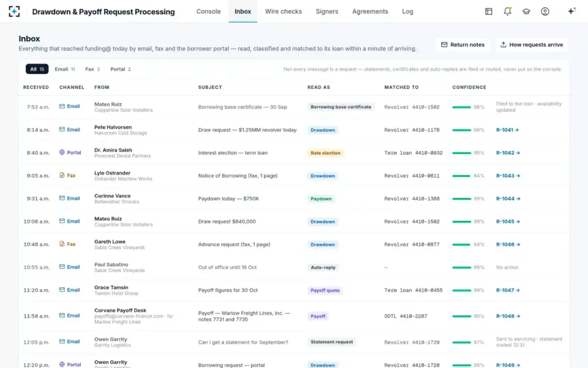Viewport: 588px width, 368px height.
Task: Click subject 'Paydown today — $750K'
Action: [228, 199]
